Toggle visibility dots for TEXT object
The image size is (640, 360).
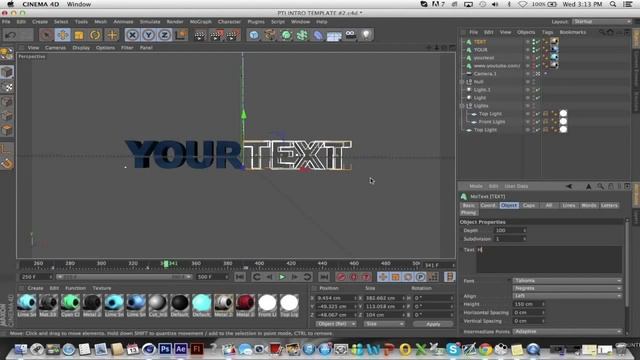coord(533,42)
